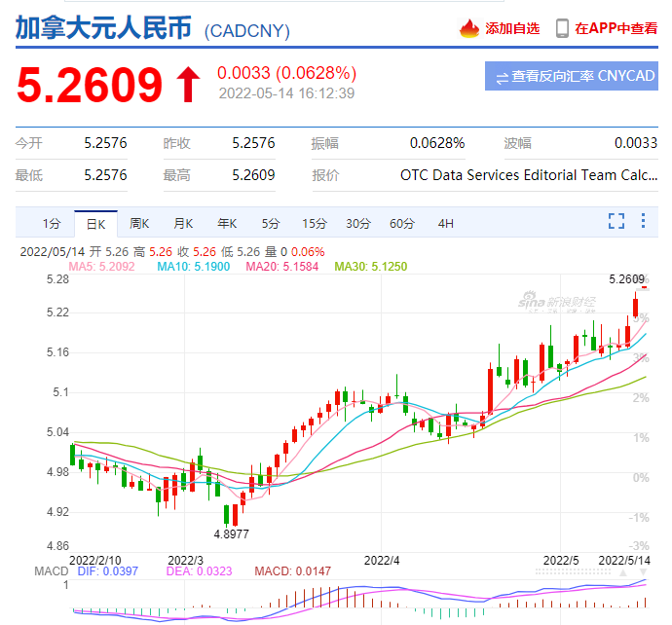The width and height of the screenshot is (672, 625).
Task: Click the 2022/2/10 date axis label
Action: 94,561
